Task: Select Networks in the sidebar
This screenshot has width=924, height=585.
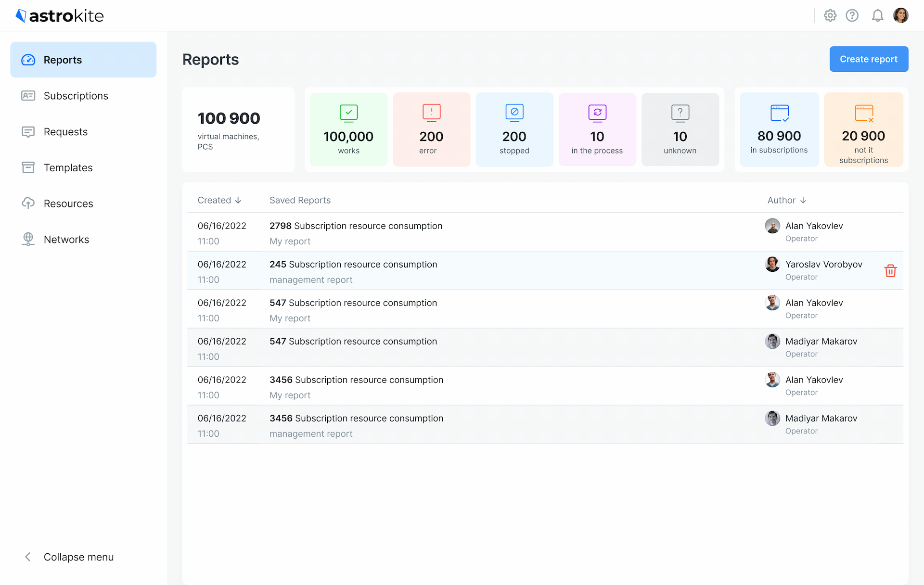Action: pos(83,239)
